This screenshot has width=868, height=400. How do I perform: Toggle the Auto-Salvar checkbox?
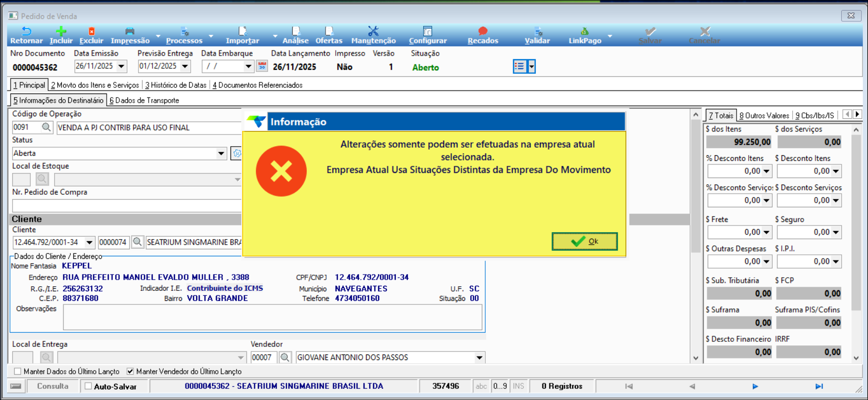pos(88,386)
